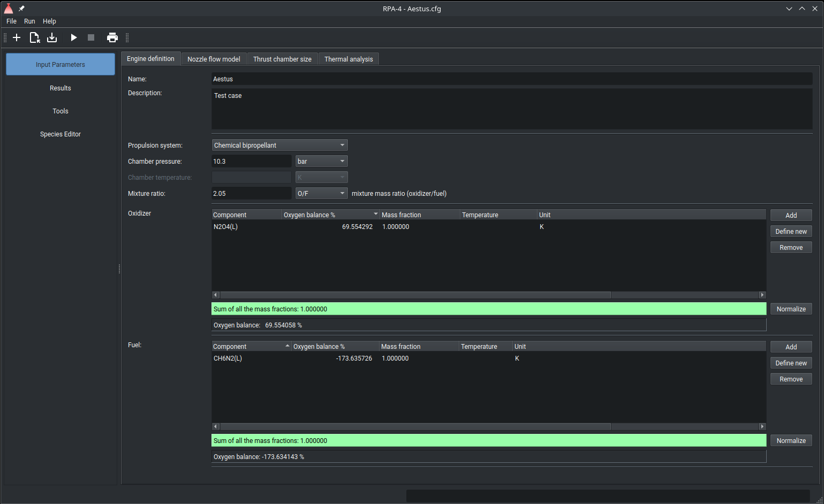Open the Propulsion system dropdown
Screen dimensions: 824x504
pos(279,146)
